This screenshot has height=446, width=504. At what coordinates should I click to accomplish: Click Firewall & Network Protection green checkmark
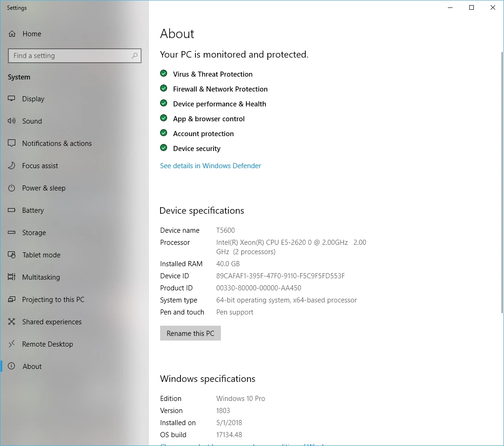[164, 88]
